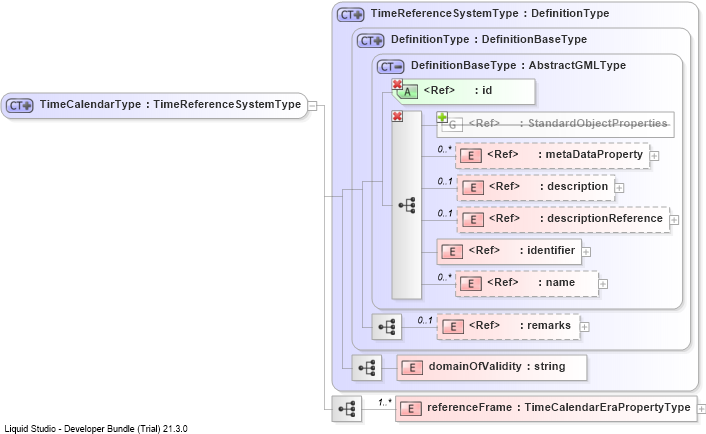This screenshot has width=706, height=434.
Task: Select the tall sequence compositor in DefinitionBaseType
Action: coord(407,205)
